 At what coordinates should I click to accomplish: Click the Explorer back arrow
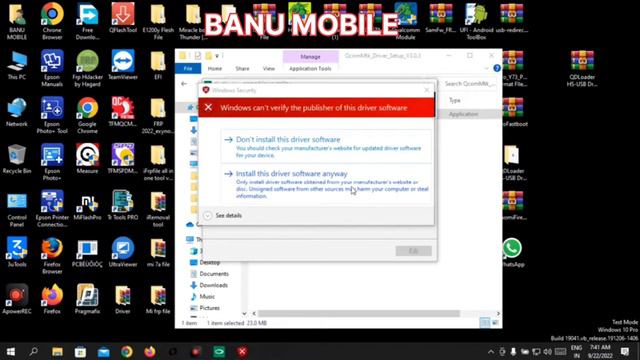(184, 84)
